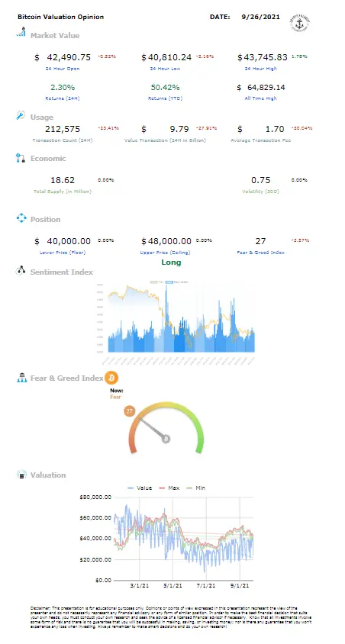Image resolution: width=345 pixels, height=644 pixels.
Task: Click the Sentiment Index icon
Action: [21, 271]
